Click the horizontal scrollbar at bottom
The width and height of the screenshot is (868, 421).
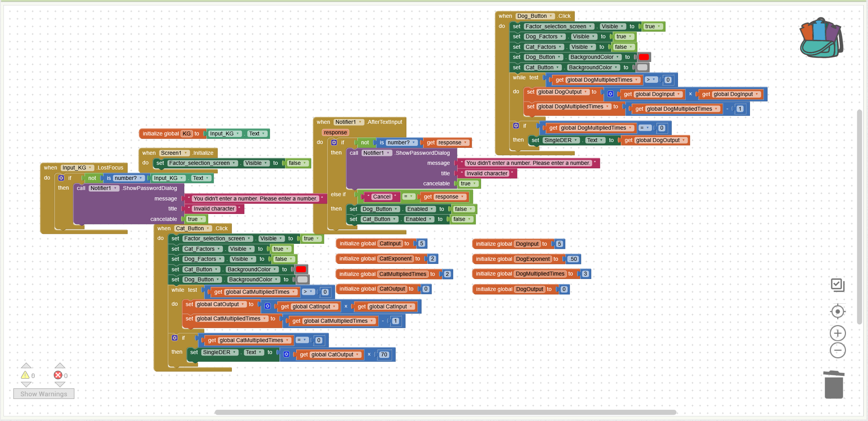(x=445, y=412)
